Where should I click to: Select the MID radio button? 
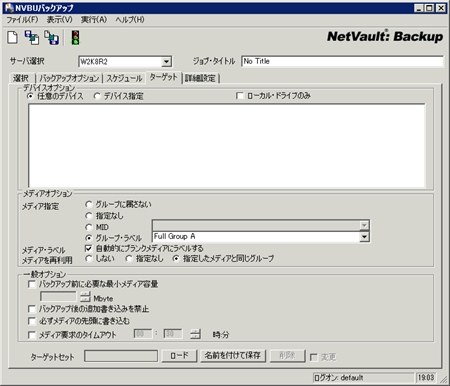[89, 227]
